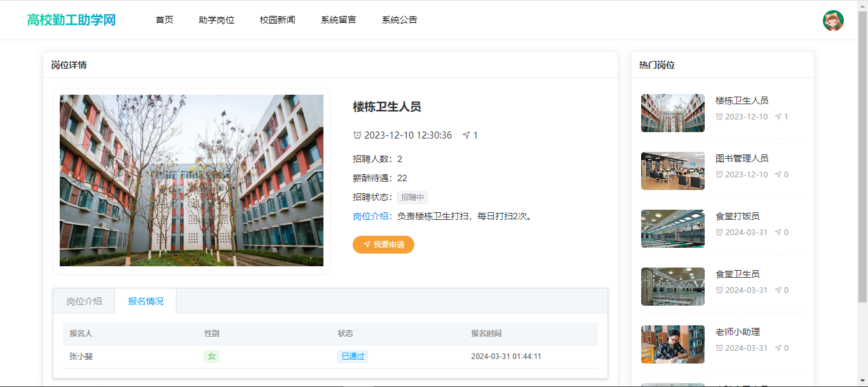This screenshot has width=868, height=387.
Task: Click the clock icon in the 食堂卫生员 card
Action: click(719, 290)
